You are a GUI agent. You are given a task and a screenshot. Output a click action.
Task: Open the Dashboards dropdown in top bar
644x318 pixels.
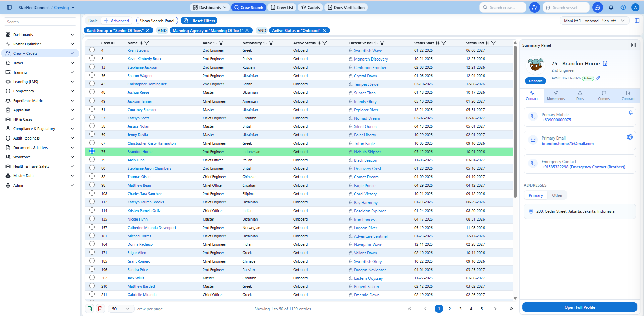click(210, 7)
